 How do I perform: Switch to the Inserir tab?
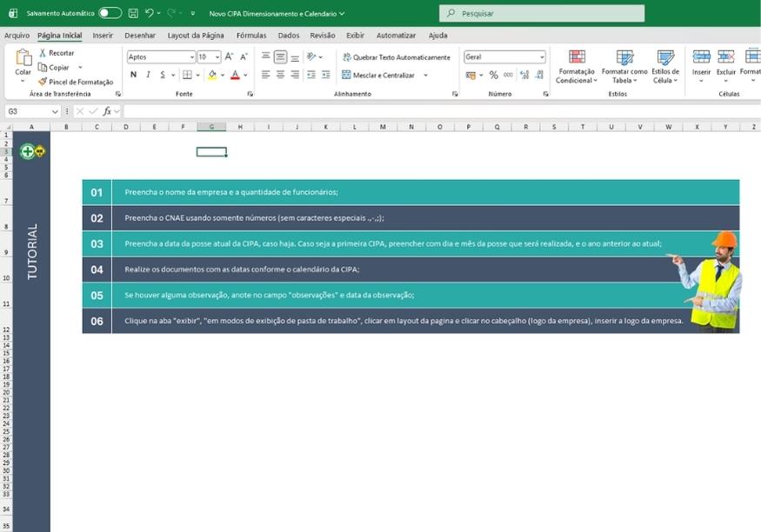pos(103,36)
